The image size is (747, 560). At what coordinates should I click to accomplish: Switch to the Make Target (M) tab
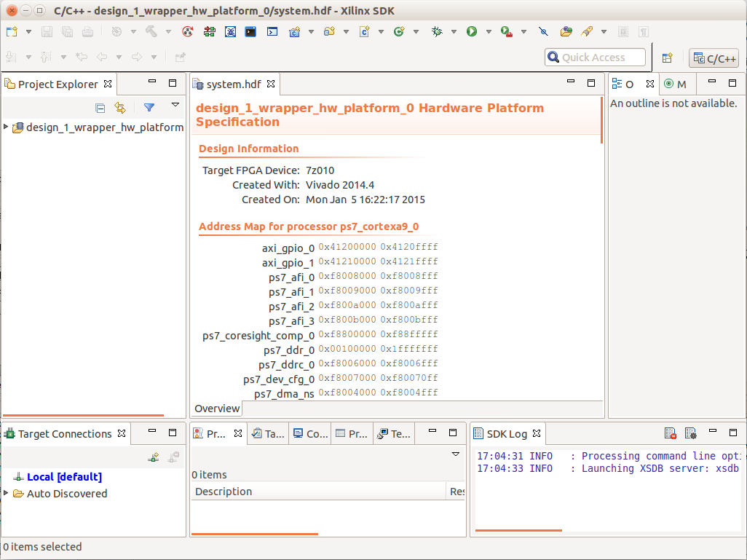(x=675, y=84)
